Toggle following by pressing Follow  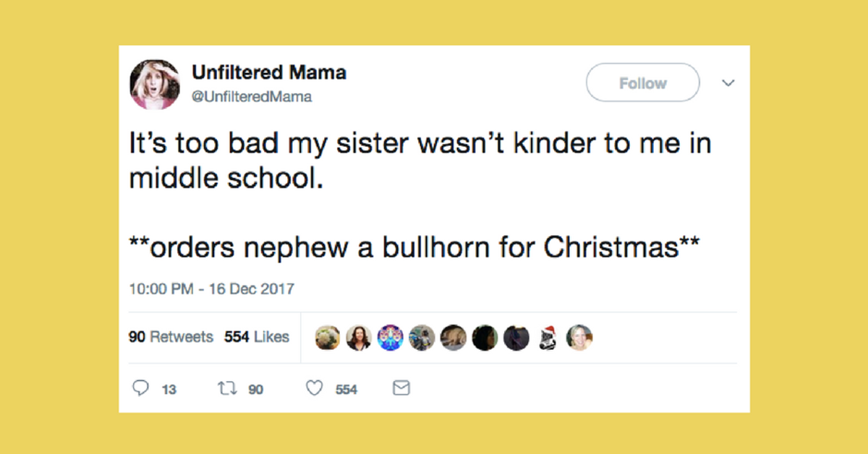coord(642,82)
